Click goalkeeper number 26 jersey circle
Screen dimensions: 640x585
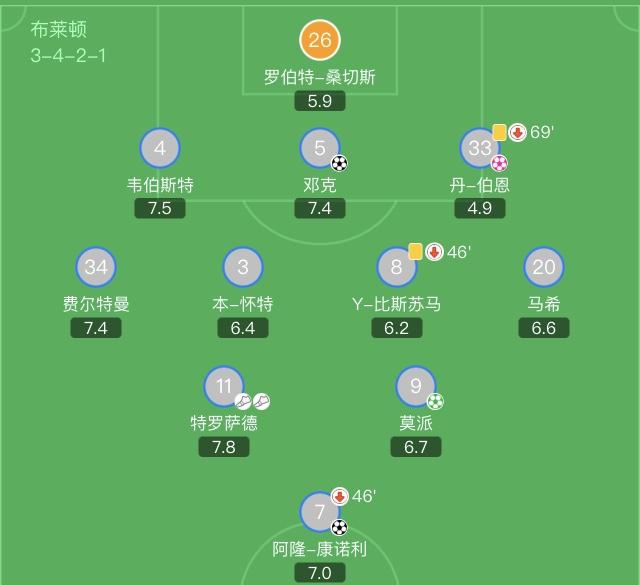(320, 40)
